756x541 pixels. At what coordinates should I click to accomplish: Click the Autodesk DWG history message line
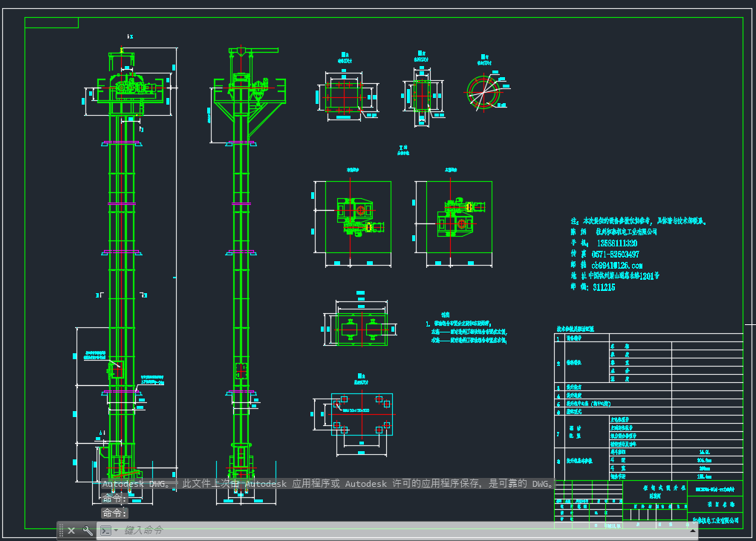pyautogui.click(x=327, y=484)
